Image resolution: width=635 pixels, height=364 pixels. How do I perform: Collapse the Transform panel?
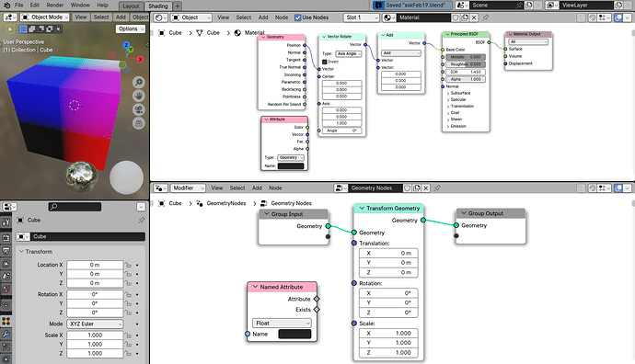click(21, 252)
